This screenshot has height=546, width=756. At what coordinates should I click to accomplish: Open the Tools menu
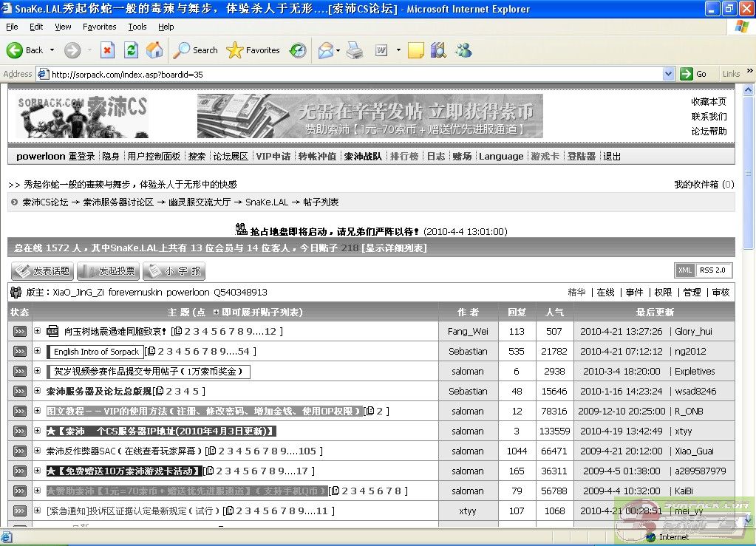[x=137, y=27]
